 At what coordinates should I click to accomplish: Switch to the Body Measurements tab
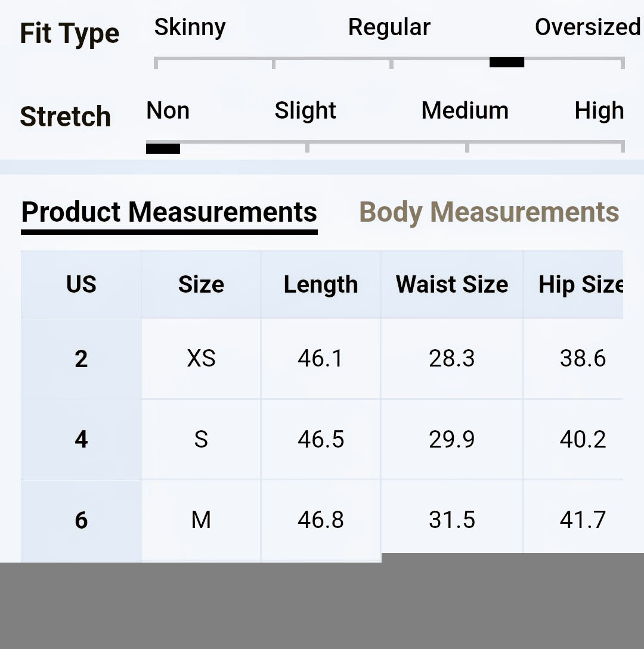489,212
